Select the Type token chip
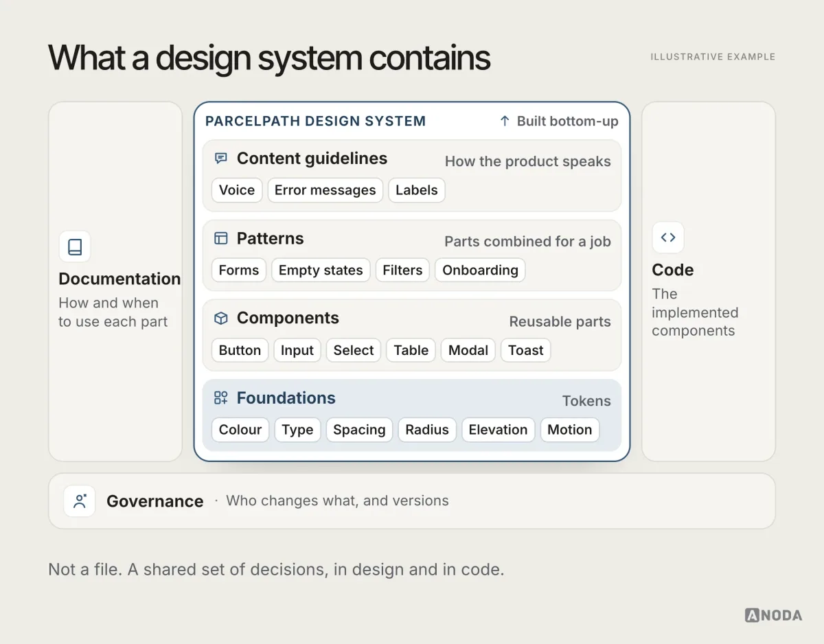 [x=297, y=430]
